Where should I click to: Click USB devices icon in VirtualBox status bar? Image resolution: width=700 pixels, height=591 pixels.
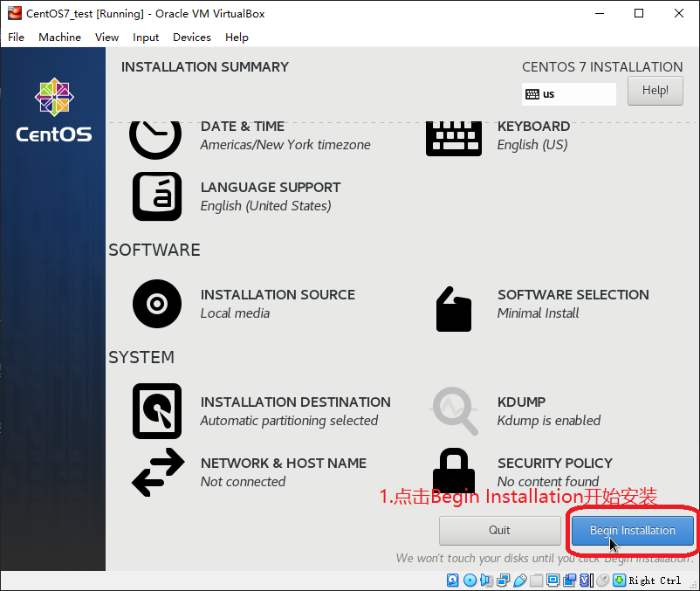520,581
